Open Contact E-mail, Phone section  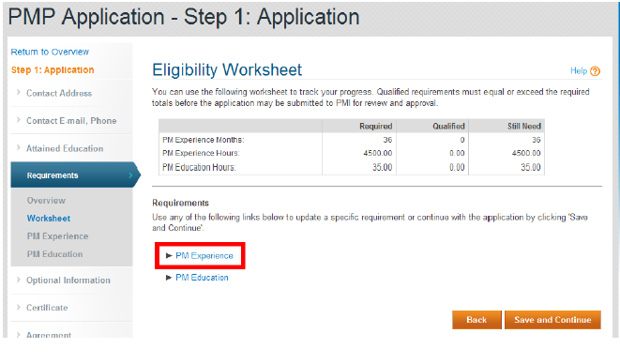tap(71, 121)
